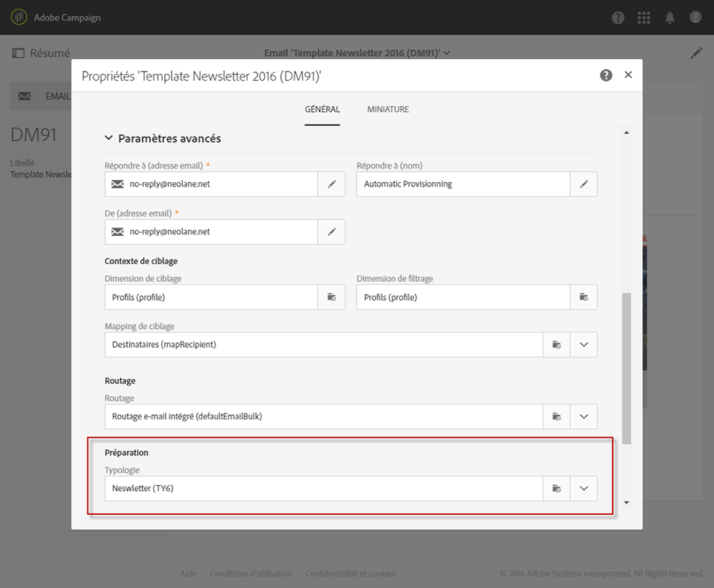Open the Routage dropdown
This screenshot has width=714, height=588.
(x=583, y=416)
